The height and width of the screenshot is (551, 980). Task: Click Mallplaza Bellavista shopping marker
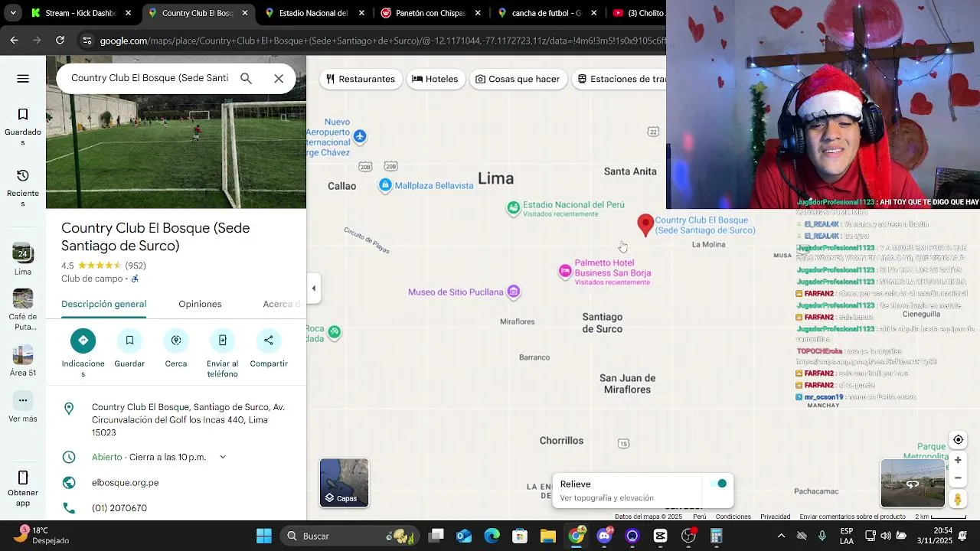(x=385, y=185)
